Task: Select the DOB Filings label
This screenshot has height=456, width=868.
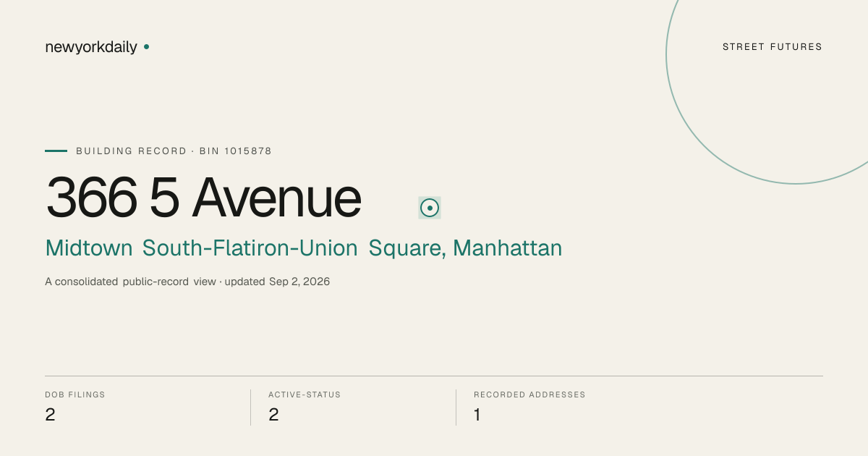Action: 75,395
